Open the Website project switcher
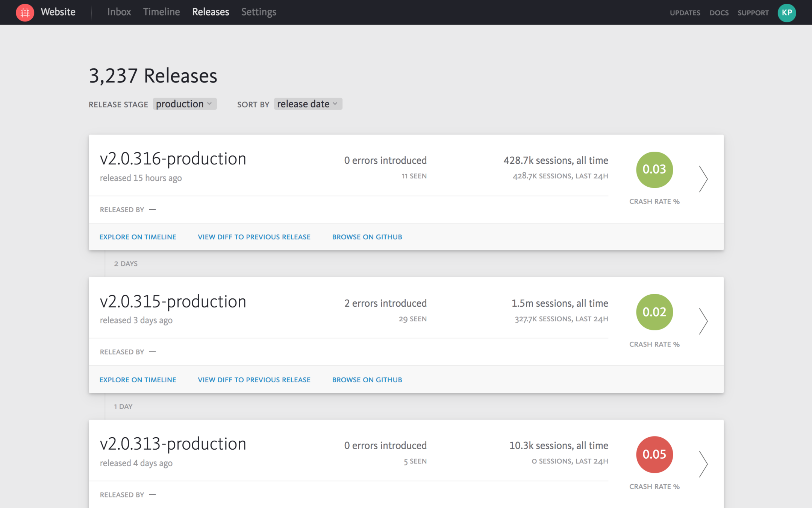This screenshot has width=812, height=508. tap(58, 12)
